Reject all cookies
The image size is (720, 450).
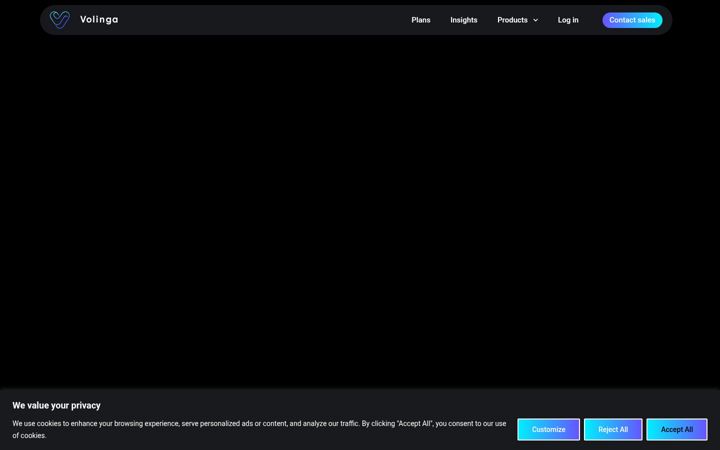[613, 429]
